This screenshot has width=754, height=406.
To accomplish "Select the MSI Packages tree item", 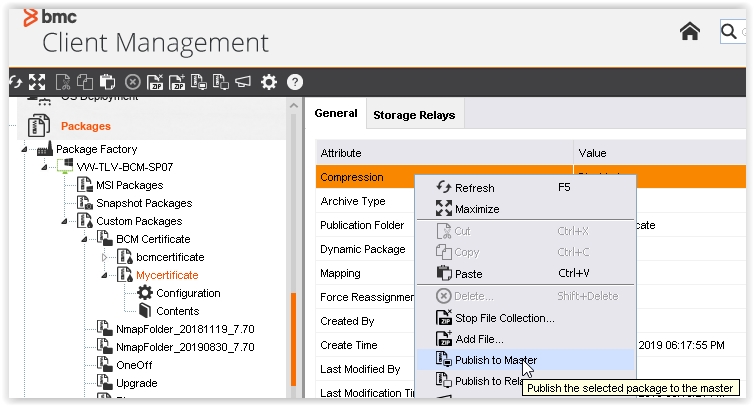I will 129,185.
